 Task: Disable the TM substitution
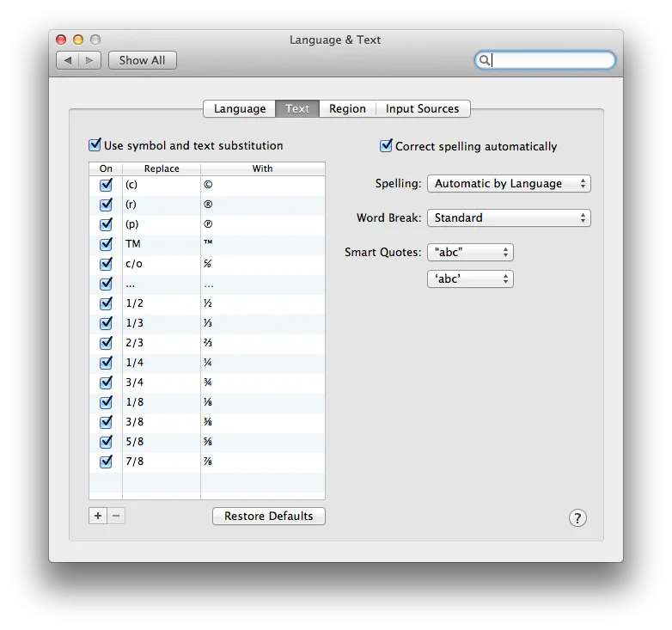click(x=106, y=244)
